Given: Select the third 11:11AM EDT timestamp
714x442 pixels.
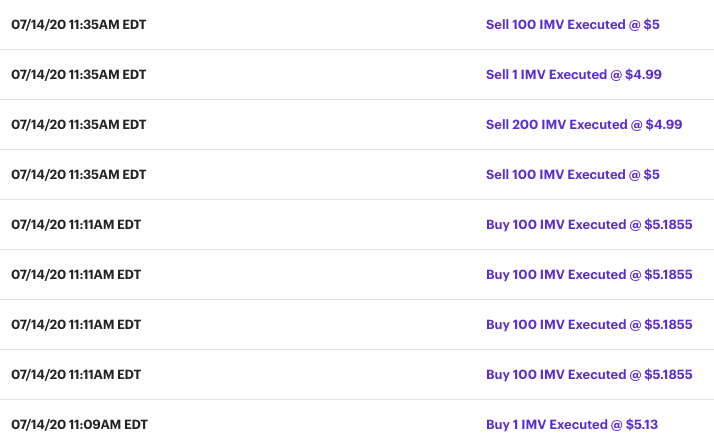Looking at the screenshot, I should [x=76, y=324].
